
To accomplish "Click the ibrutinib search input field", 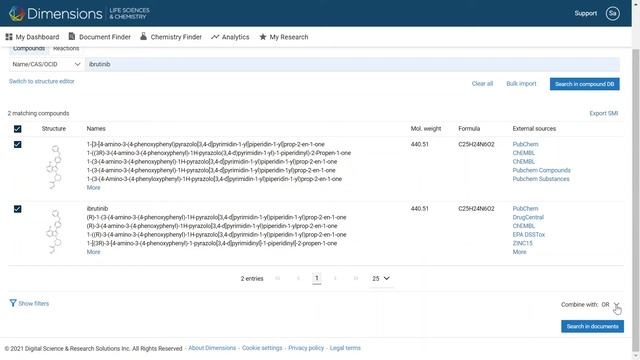I will pyautogui.click(x=352, y=64).
